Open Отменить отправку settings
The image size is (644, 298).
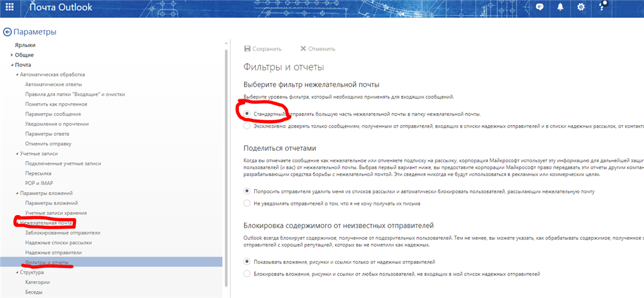coord(48,144)
